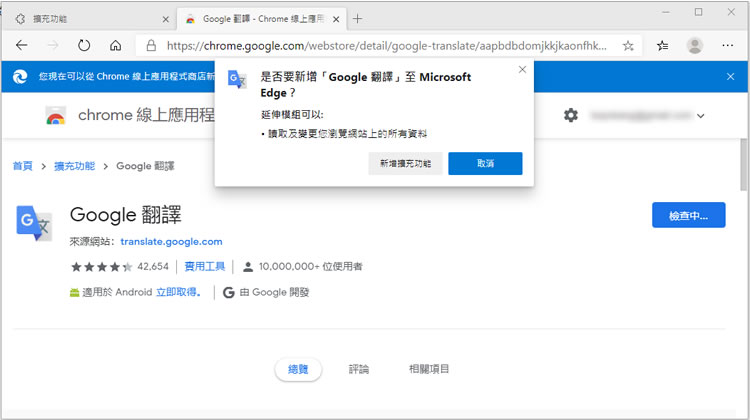Bookmark this page with the star icon

[628, 45]
